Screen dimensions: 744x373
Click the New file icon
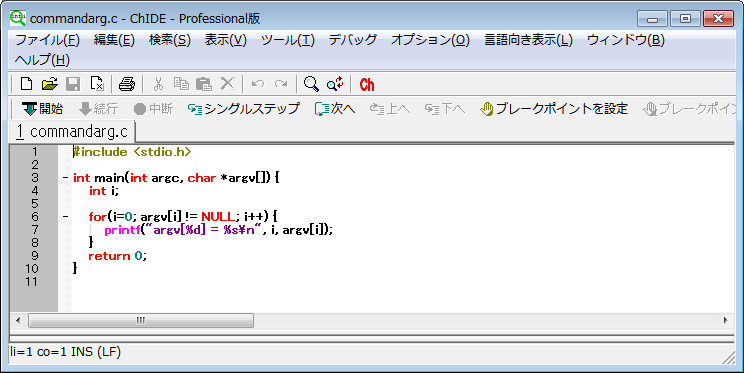click(27, 84)
